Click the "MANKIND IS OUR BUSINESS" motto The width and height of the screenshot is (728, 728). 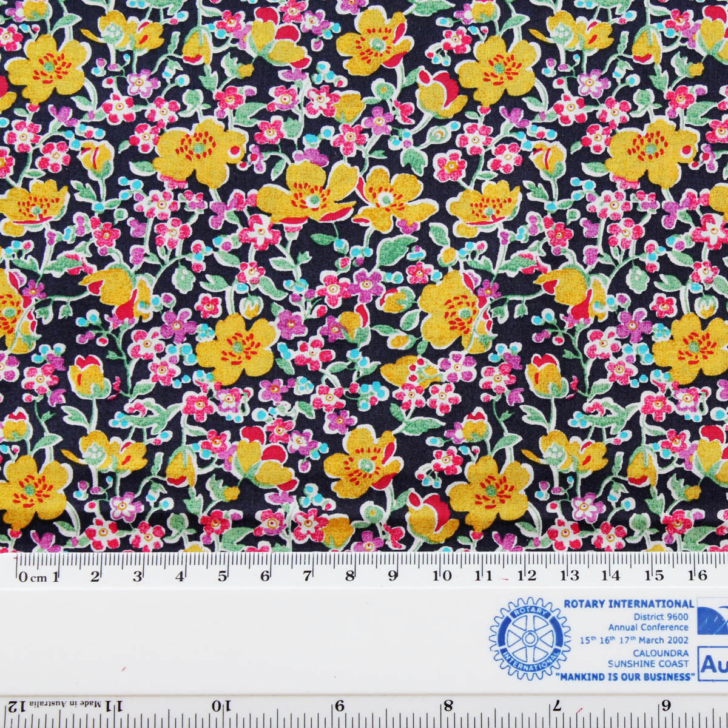[x=625, y=676]
